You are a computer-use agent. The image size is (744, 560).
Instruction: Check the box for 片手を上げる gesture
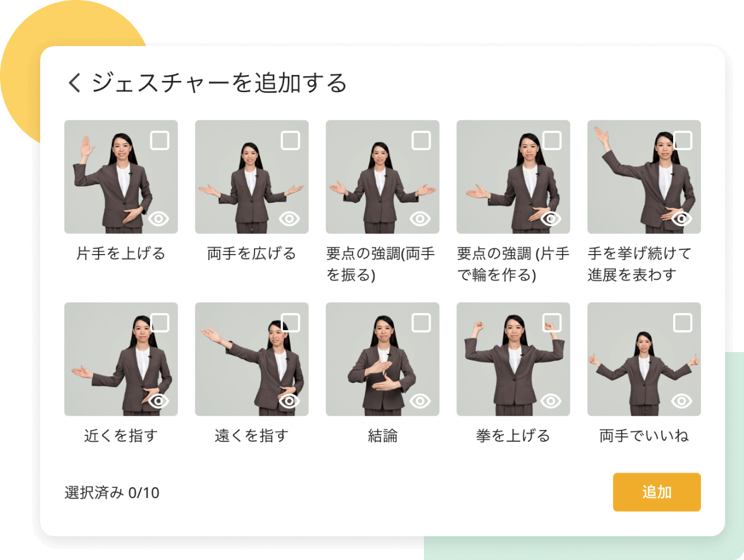click(159, 141)
